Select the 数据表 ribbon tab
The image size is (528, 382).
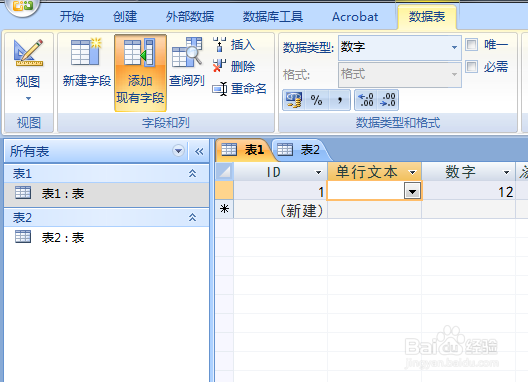coord(427,17)
